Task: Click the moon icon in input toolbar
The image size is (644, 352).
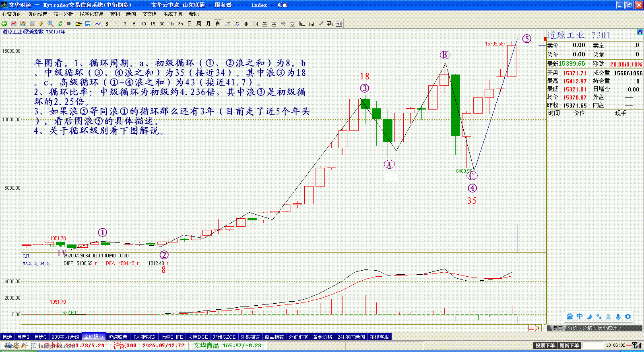Action: (x=589, y=317)
